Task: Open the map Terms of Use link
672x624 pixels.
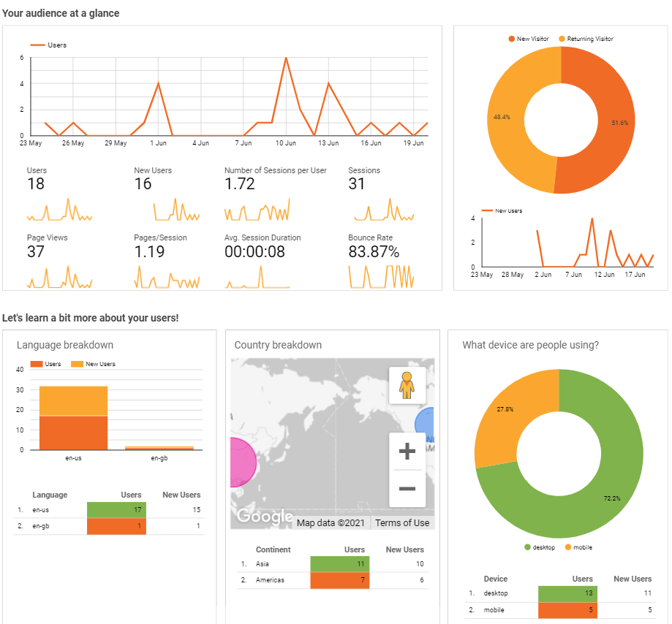Action: [x=401, y=522]
